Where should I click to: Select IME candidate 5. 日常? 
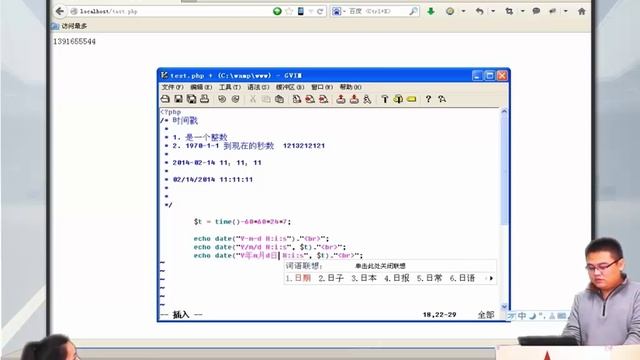click(429, 278)
